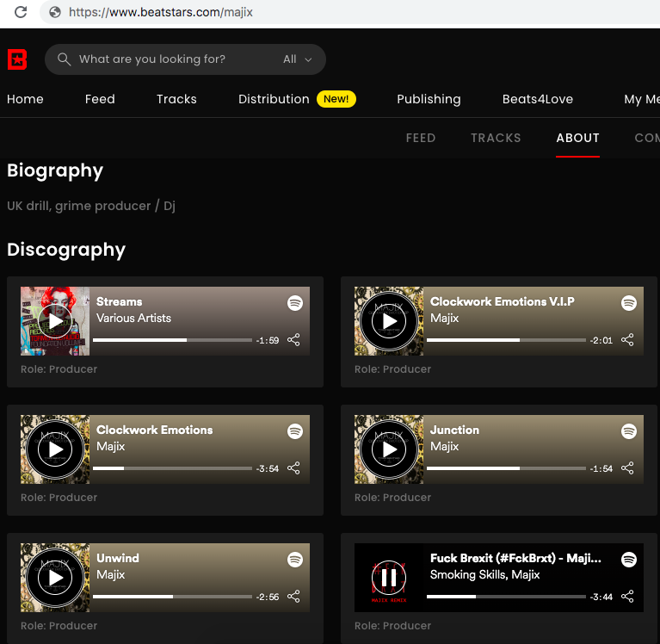660x644 pixels.
Task: Play the Clockwork Emotions track
Action: coord(55,449)
